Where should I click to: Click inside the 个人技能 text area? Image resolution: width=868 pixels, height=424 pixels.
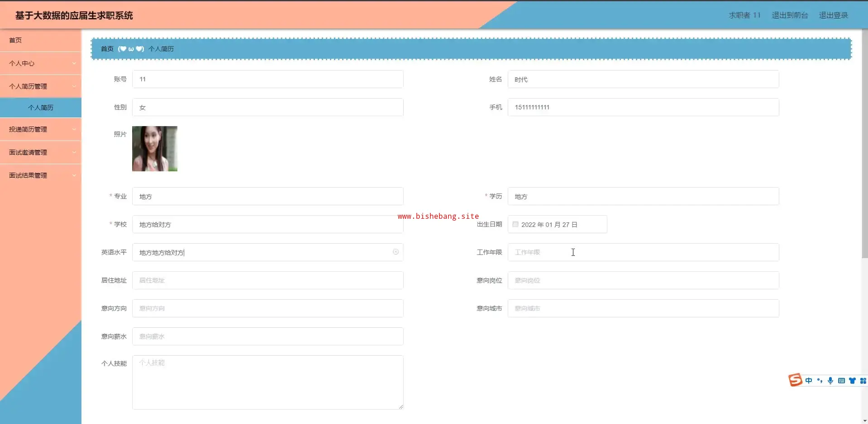267,382
